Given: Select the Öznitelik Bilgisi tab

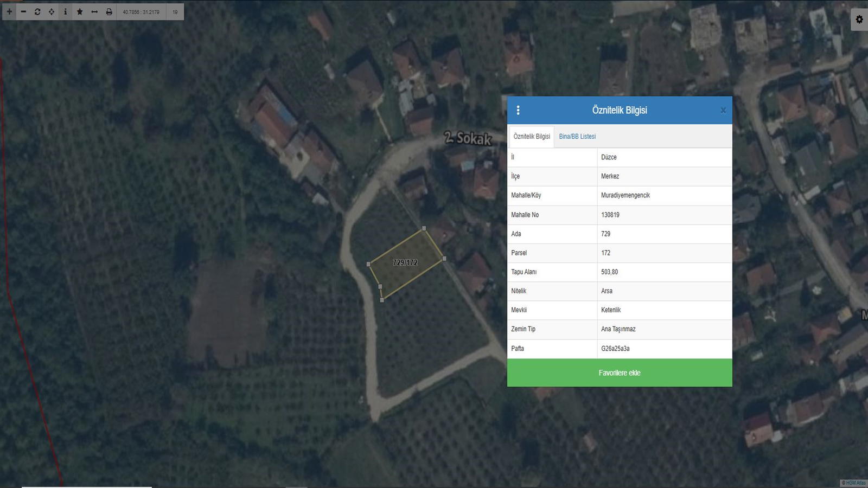Looking at the screenshot, I should click(x=532, y=137).
